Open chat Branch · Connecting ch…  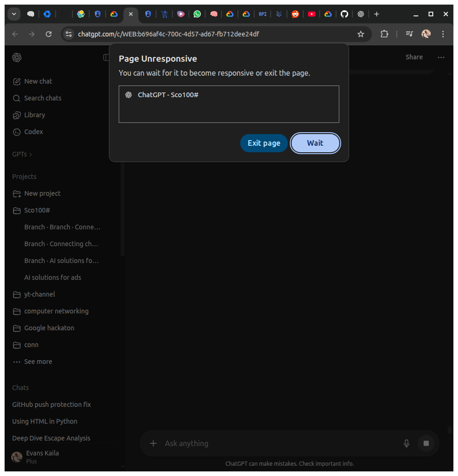click(61, 244)
